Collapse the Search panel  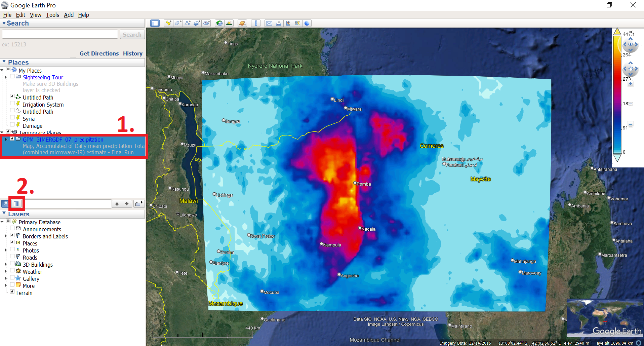click(x=4, y=23)
